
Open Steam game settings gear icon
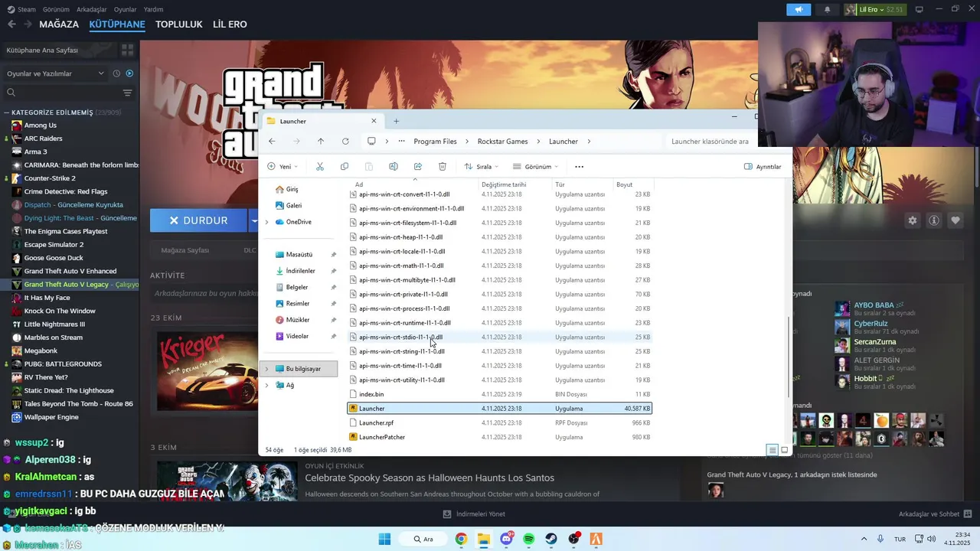913,220
